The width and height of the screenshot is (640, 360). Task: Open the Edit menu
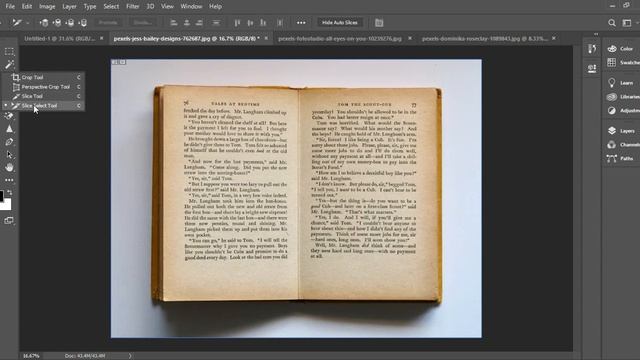point(27,7)
